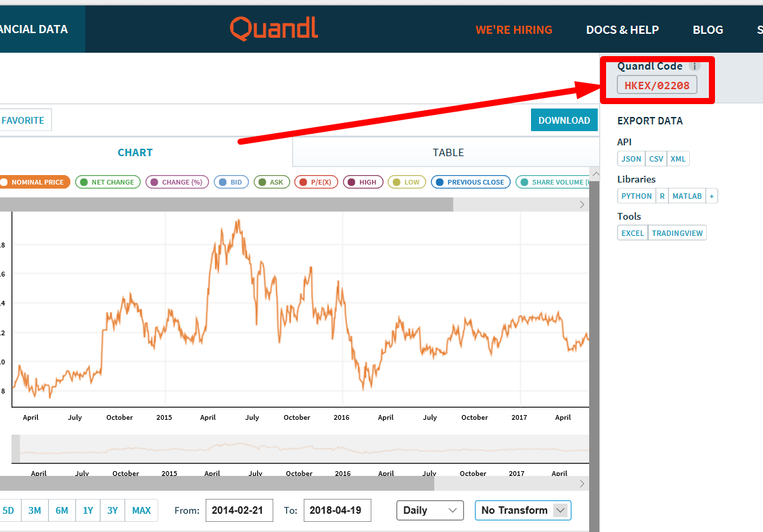763x532 pixels.
Task: Open the No Transform dropdown
Action: tap(523, 510)
